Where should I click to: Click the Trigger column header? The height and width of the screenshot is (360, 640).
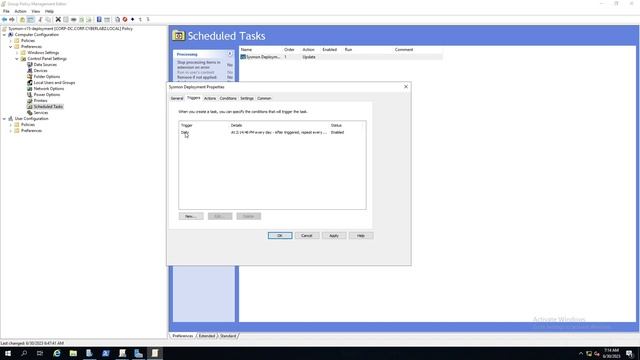[x=204, y=125]
